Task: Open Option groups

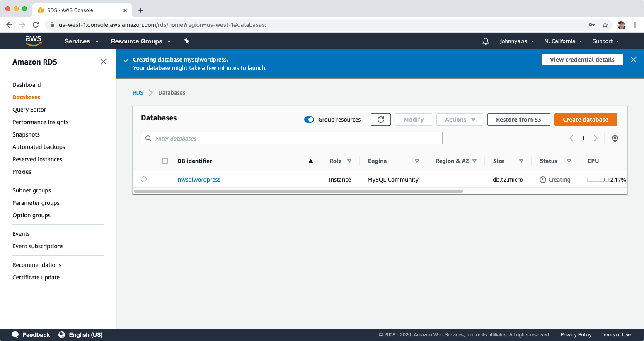Action: click(31, 215)
